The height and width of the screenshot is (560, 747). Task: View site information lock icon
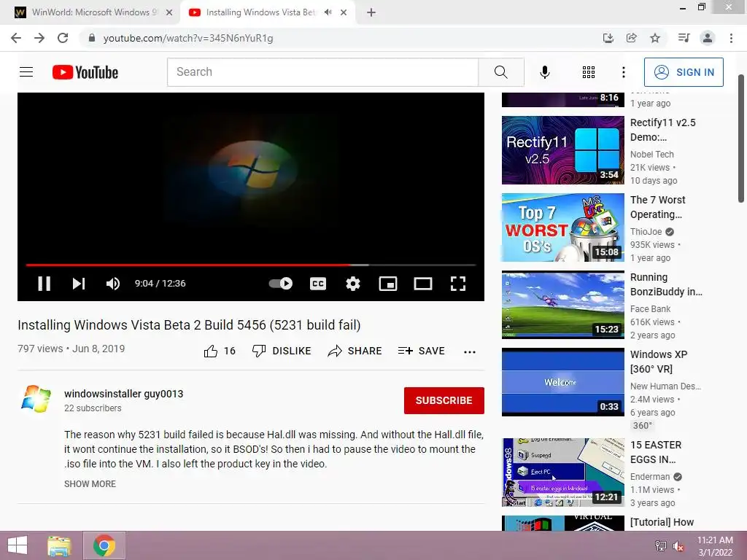(92, 38)
